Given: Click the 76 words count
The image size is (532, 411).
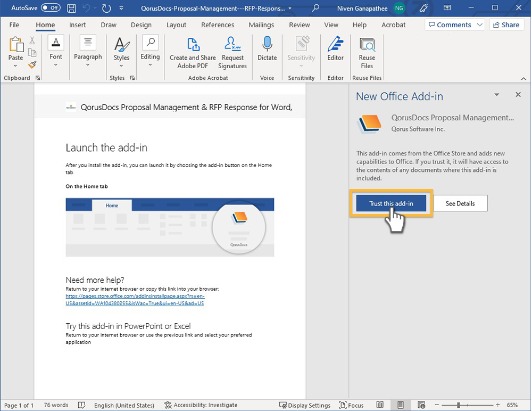Looking at the screenshot, I should 56,405.
